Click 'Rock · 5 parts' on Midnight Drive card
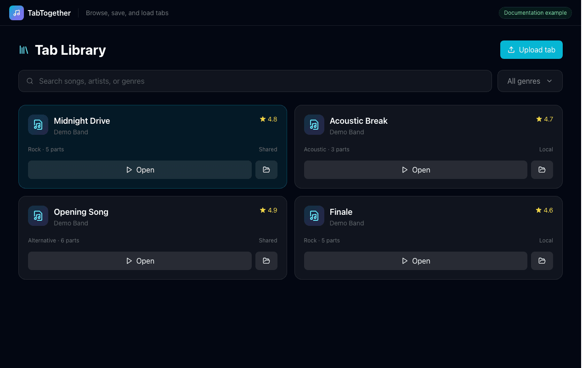588x368 pixels. [x=46, y=149]
